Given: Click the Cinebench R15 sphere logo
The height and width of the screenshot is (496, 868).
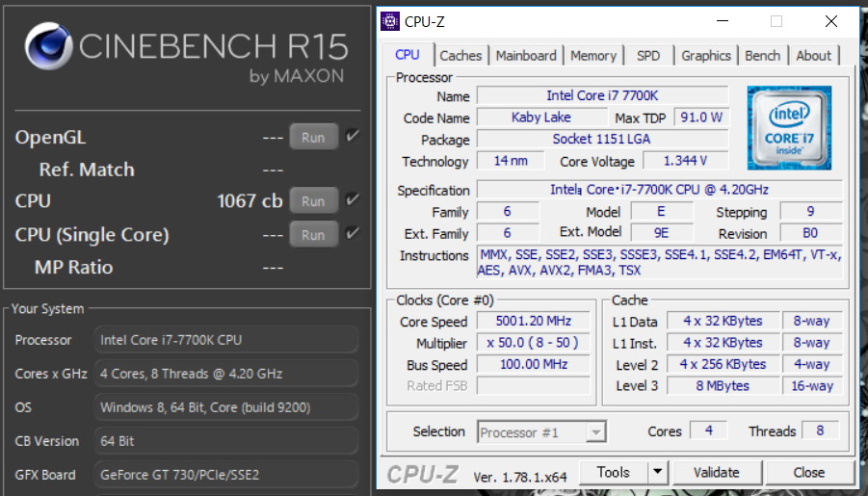Looking at the screenshot, I should 49,46.
